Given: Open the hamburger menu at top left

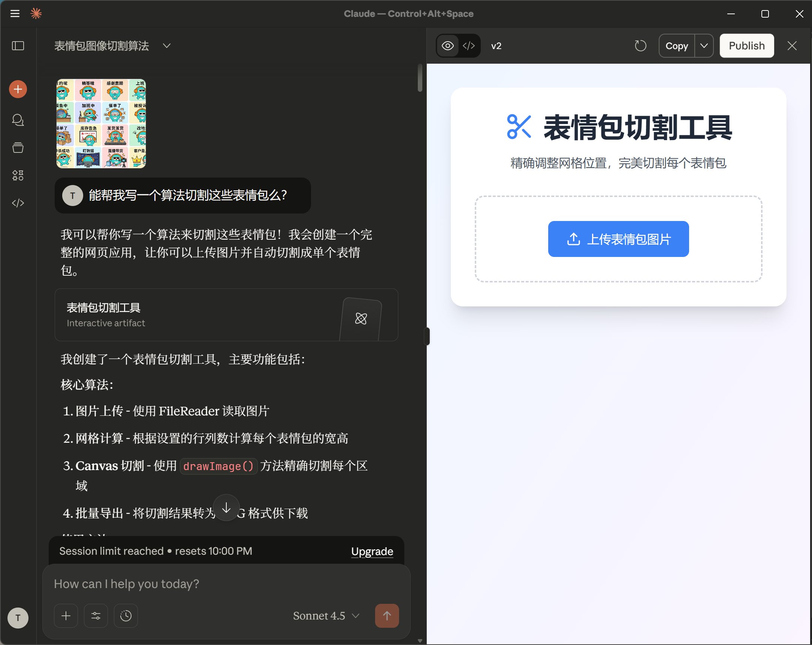Looking at the screenshot, I should point(15,13).
